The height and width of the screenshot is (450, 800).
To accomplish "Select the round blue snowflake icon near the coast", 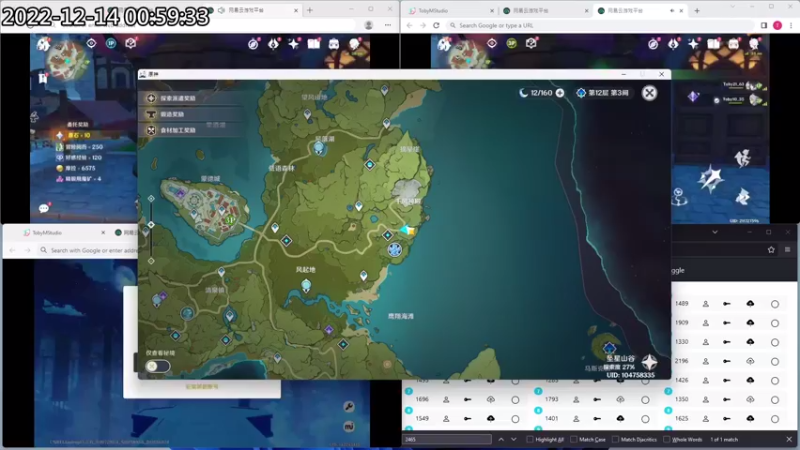I will pyautogui.click(x=394, y=249).
